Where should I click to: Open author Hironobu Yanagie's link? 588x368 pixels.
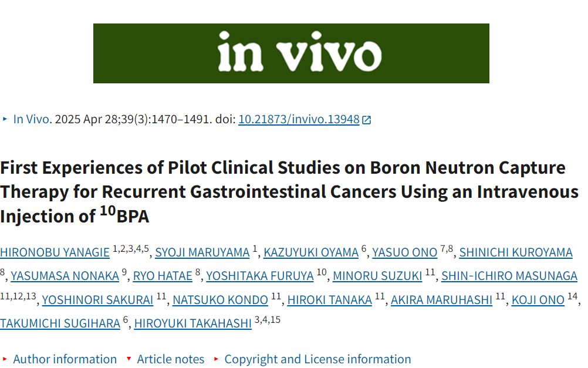pyautogui.click(x=55, y=252)
